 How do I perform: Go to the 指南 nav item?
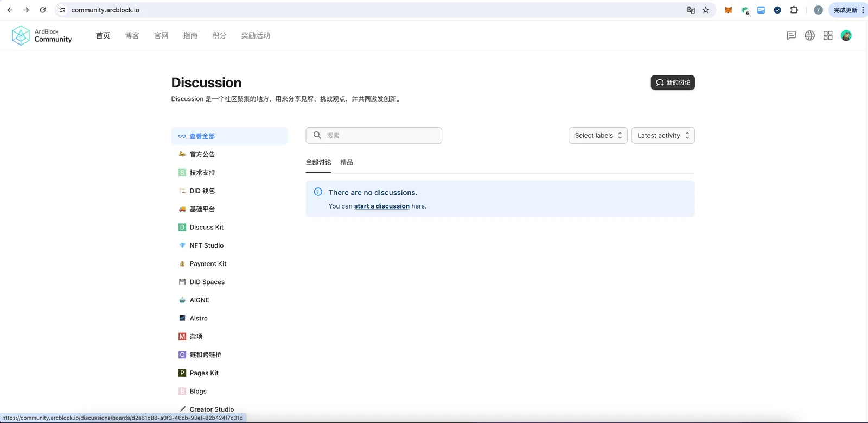190,35
